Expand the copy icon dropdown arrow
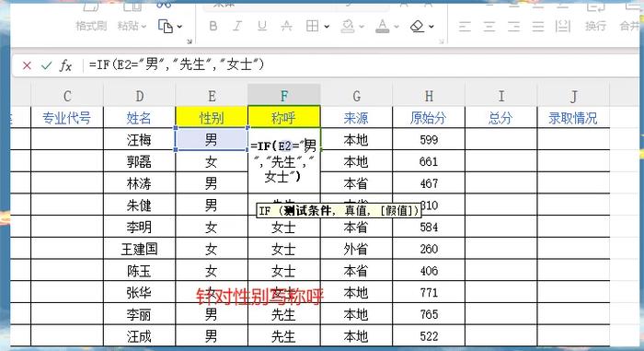The height and width of the screenshot is (351, 644). pos(179,27)
